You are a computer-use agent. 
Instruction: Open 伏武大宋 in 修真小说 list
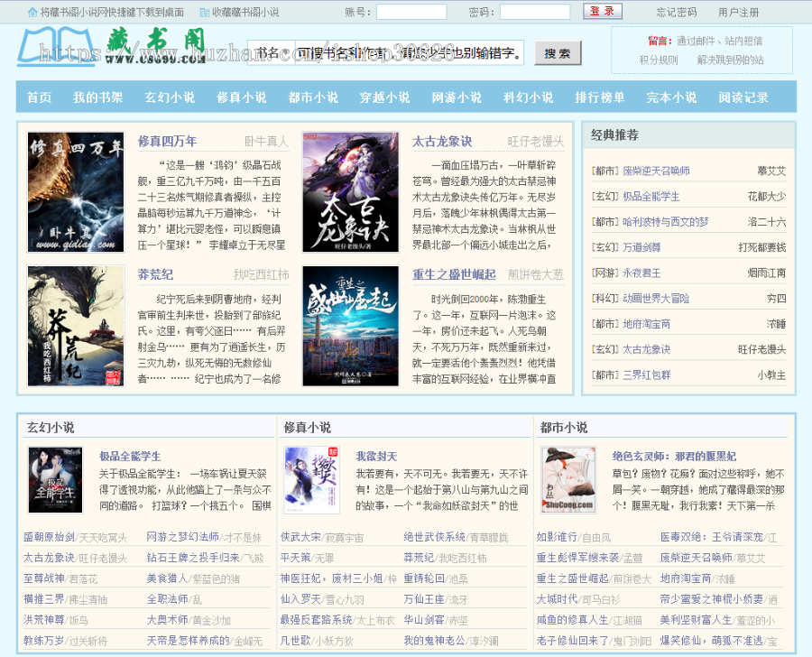point(300,537)
